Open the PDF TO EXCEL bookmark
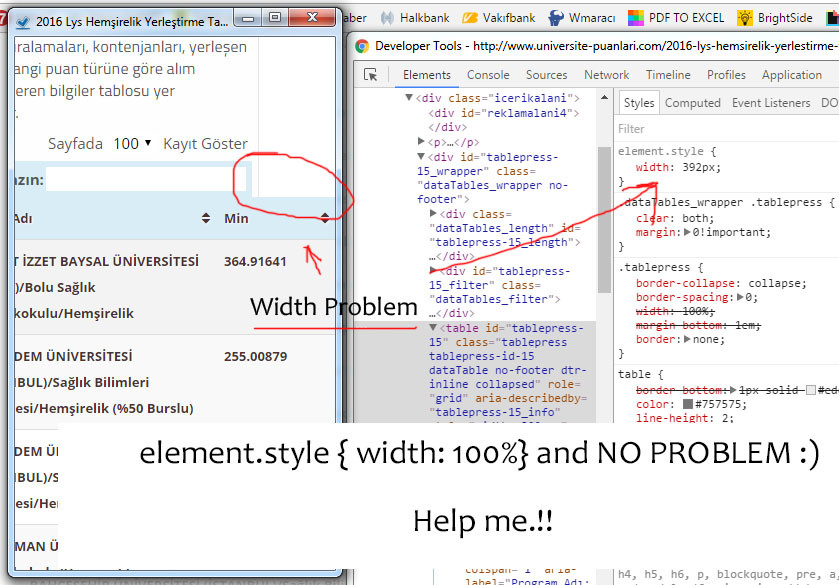 click(676, 18)
